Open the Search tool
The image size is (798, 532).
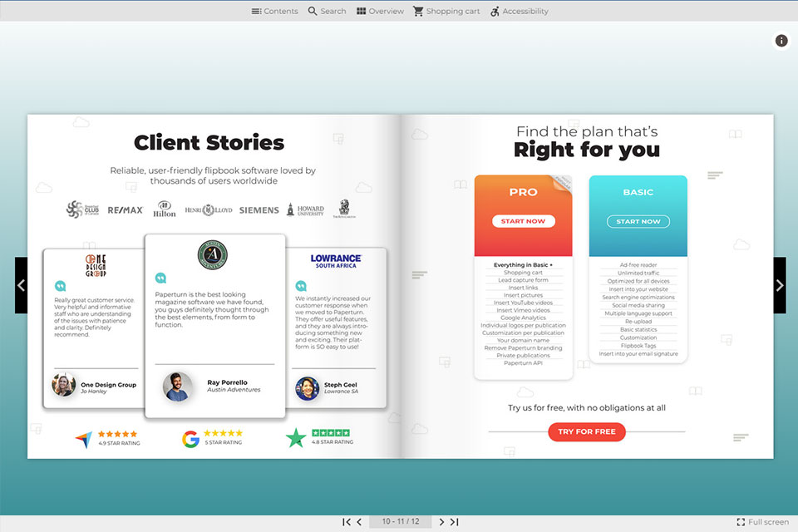point(328,11)
